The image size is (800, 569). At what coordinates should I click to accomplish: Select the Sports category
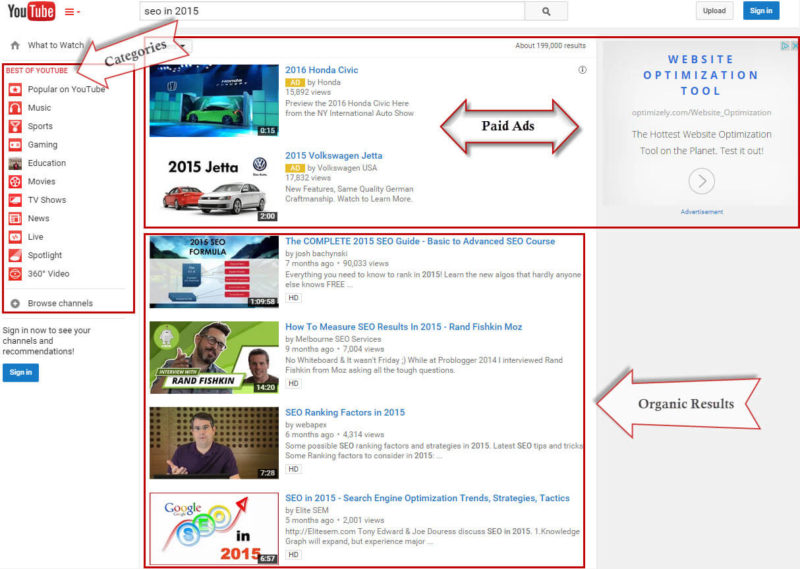click(x=40, y=126)
